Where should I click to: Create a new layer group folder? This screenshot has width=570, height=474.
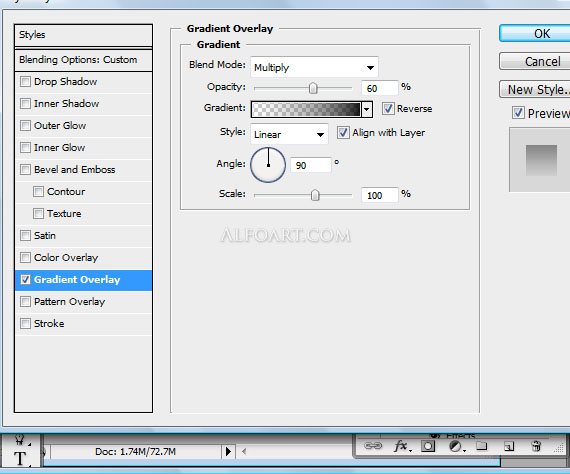click(x=482, y=446)
